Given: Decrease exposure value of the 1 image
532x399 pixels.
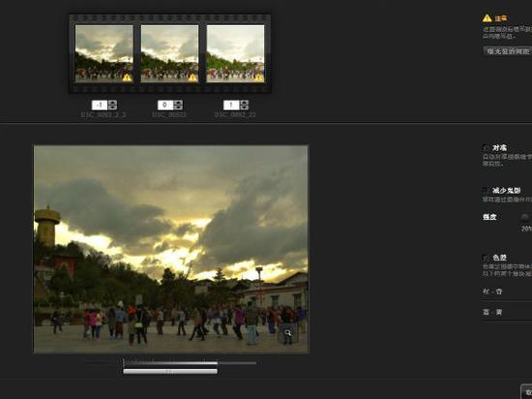Looking at the screenshot, I should (245, 107).
